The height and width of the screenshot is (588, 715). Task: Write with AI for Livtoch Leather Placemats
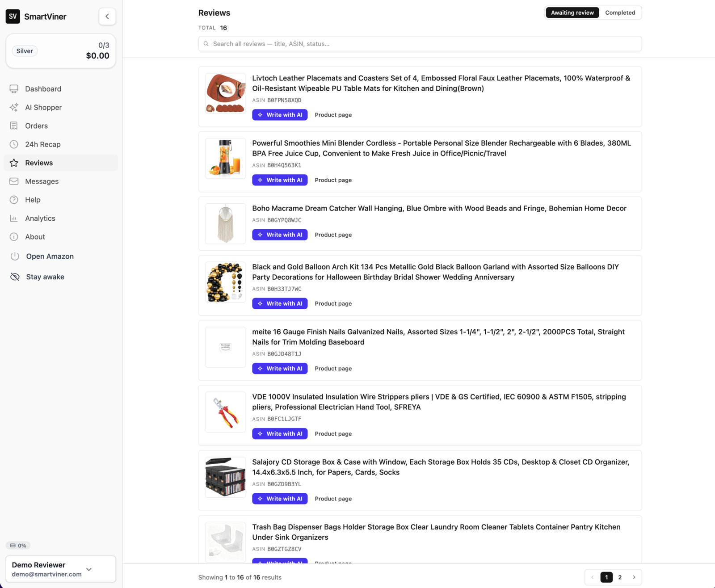pyautogui.click(x=280, y=115)
